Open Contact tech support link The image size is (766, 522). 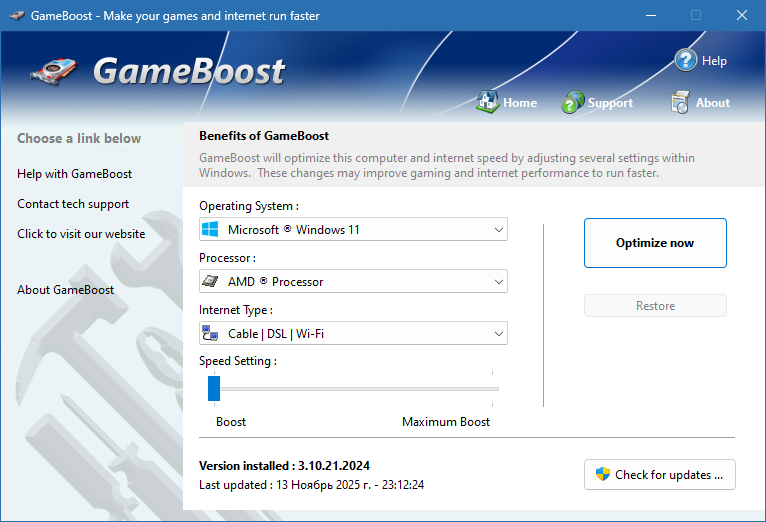(73, 204)
